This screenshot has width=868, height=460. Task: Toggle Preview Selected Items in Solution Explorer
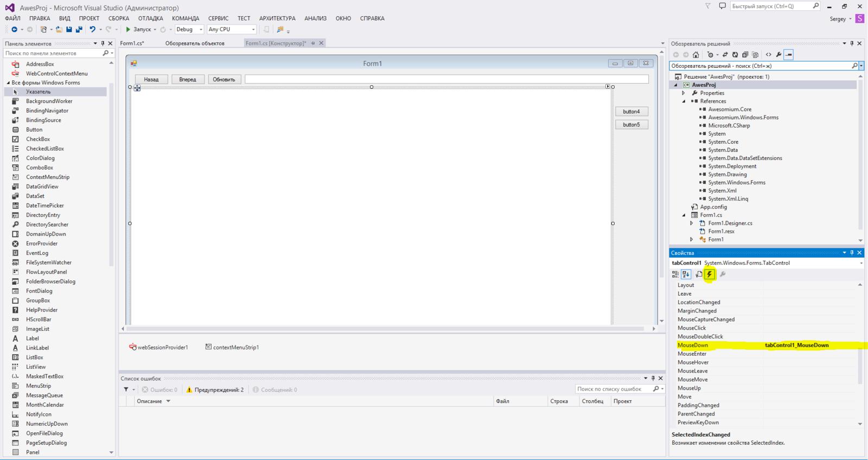point(789,55)
